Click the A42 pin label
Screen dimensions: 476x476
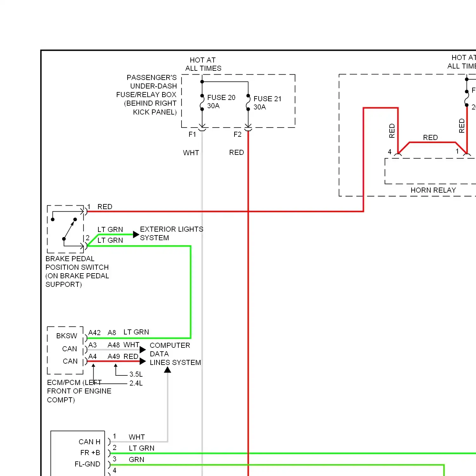[x=94, y=333]
